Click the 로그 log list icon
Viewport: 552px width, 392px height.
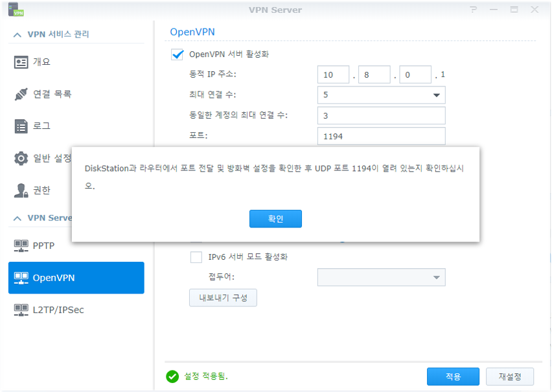coord(21,126)
